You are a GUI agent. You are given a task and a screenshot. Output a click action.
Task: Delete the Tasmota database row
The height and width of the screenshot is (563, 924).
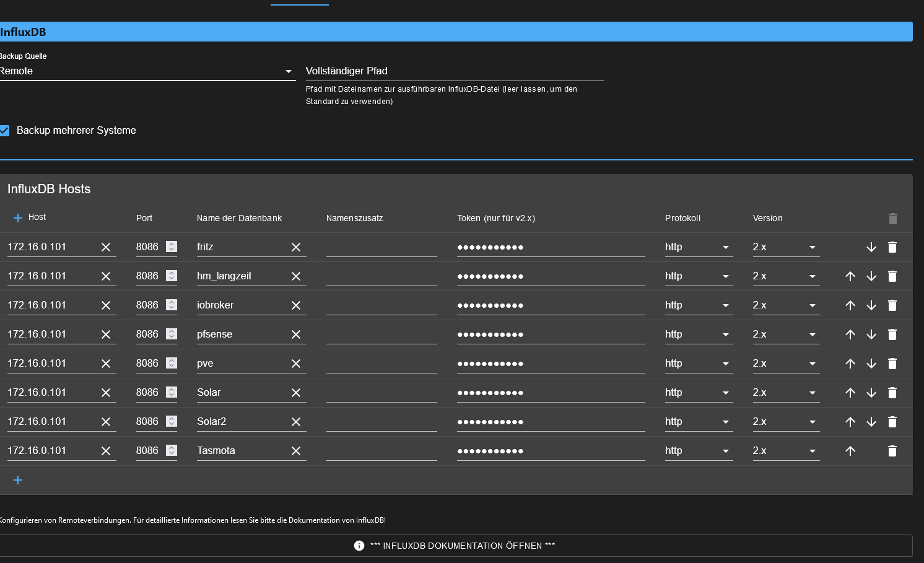click(x=892, y=451)
